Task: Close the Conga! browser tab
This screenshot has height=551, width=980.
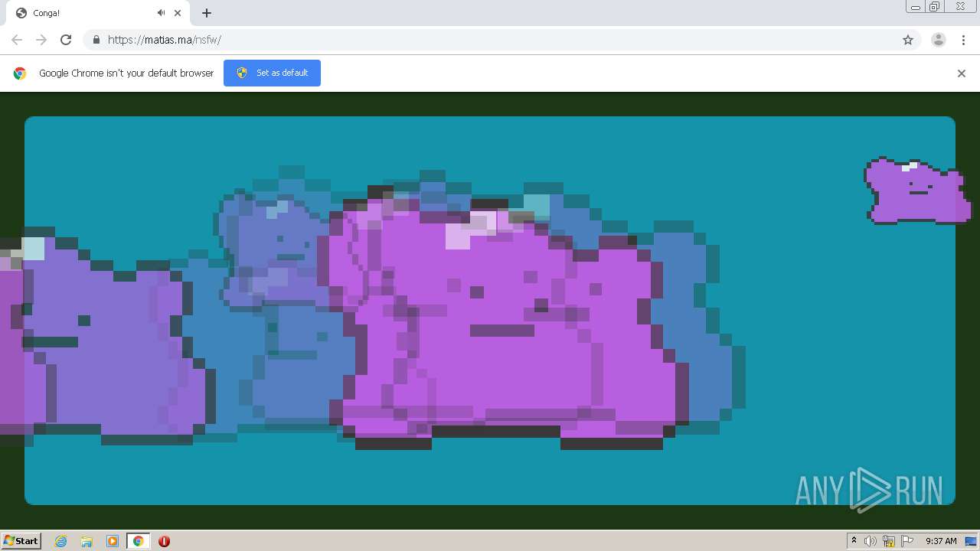Action: pos(178,13)
